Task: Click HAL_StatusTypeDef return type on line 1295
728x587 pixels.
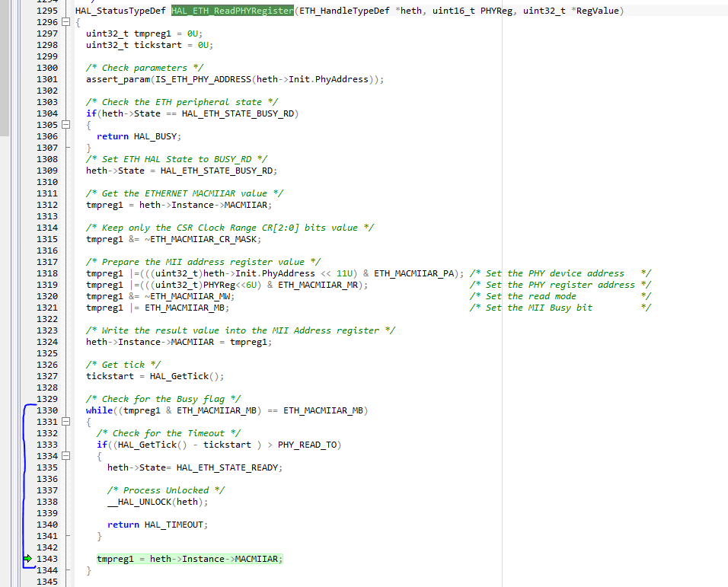Action: (120, 11)
